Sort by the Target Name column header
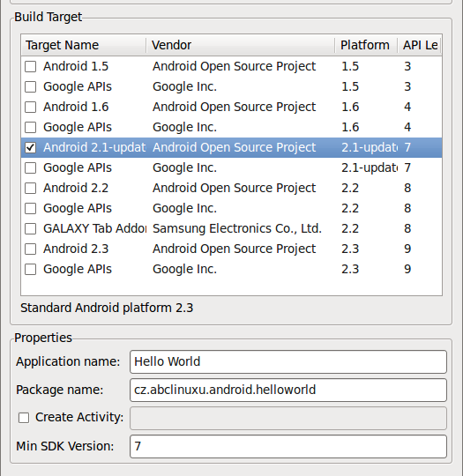Image resolution: width=463 pixels, height=476 pixels. pos(84,45)
